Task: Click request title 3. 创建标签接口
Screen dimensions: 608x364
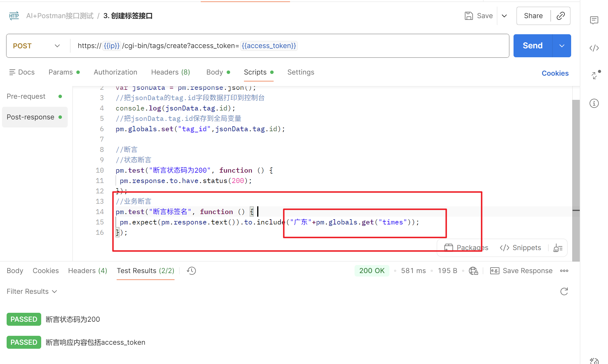Action: click(x=128, y=16)
